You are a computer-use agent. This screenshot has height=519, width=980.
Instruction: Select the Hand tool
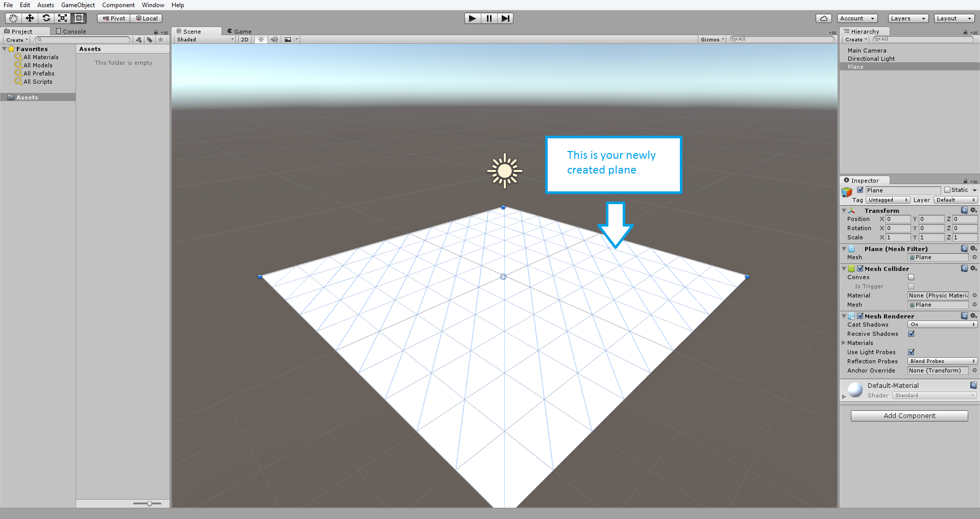coord(13,18)
